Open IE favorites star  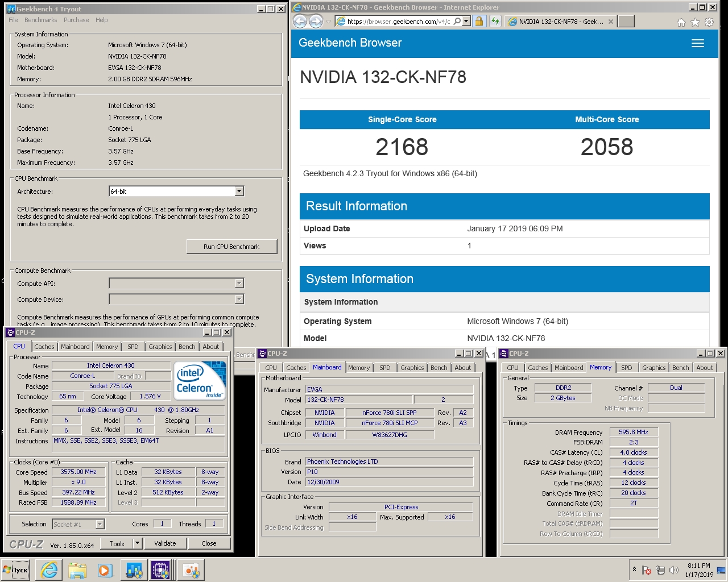coord(695,22)
